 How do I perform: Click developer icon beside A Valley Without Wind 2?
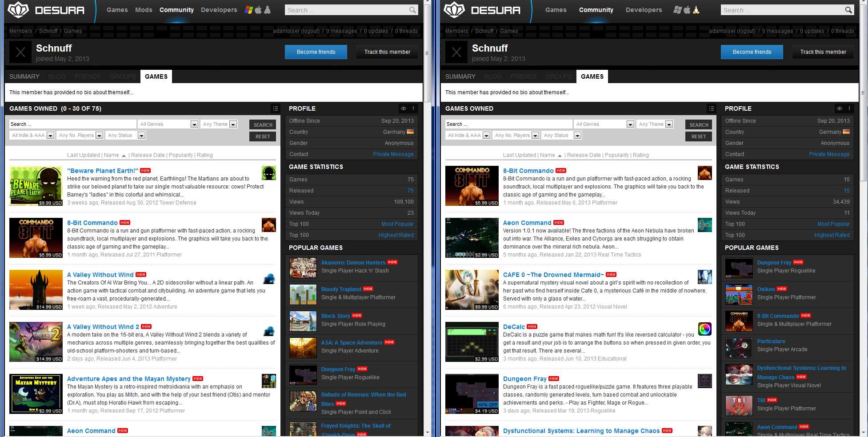coord(269,331)
